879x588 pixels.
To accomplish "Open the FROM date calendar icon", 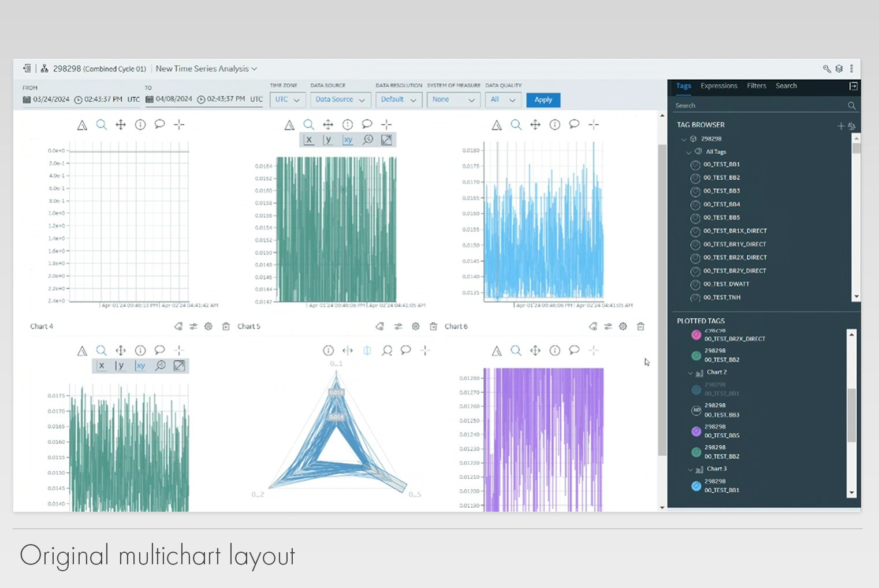I will pyautogui.click(x=27, y=99).
